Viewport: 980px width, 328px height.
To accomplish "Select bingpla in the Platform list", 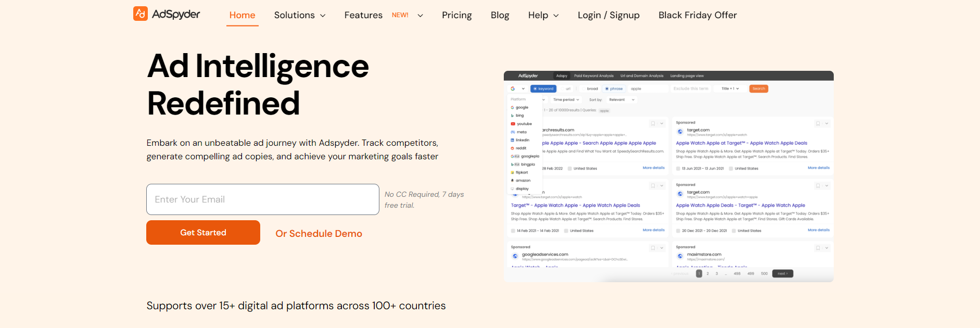I will [x=523, y=165].
